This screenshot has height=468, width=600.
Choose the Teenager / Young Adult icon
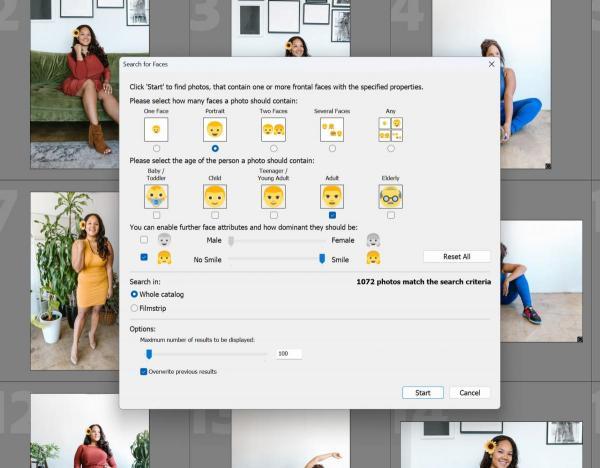coord(273,196)
